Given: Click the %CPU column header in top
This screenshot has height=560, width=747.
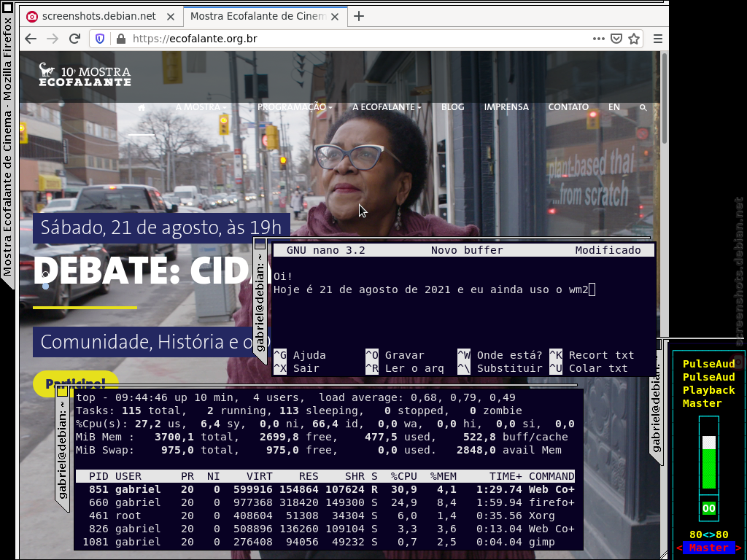Looking at the screenshot, I should [x=404, y=477].
